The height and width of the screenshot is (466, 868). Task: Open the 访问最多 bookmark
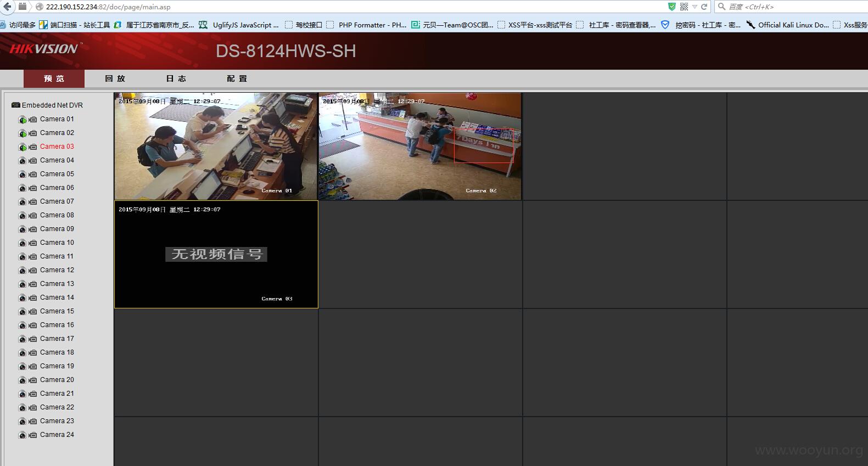tap(18, 25)
